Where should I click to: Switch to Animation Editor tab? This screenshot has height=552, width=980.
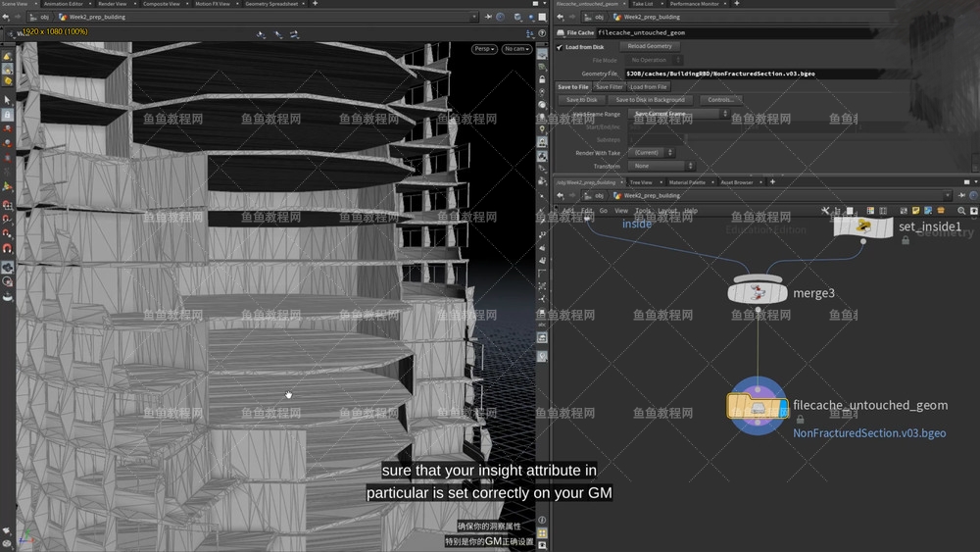(63, 4)
